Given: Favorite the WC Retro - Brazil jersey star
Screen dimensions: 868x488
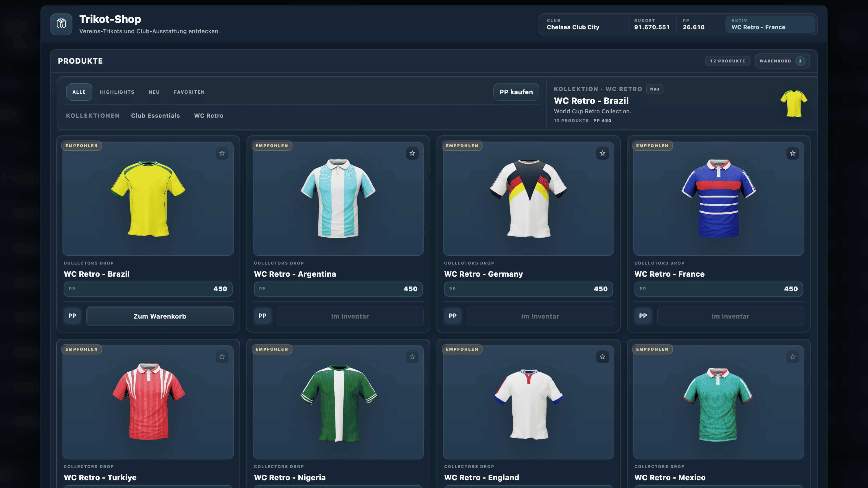Looking at the screenshot, I should [222, 153].
